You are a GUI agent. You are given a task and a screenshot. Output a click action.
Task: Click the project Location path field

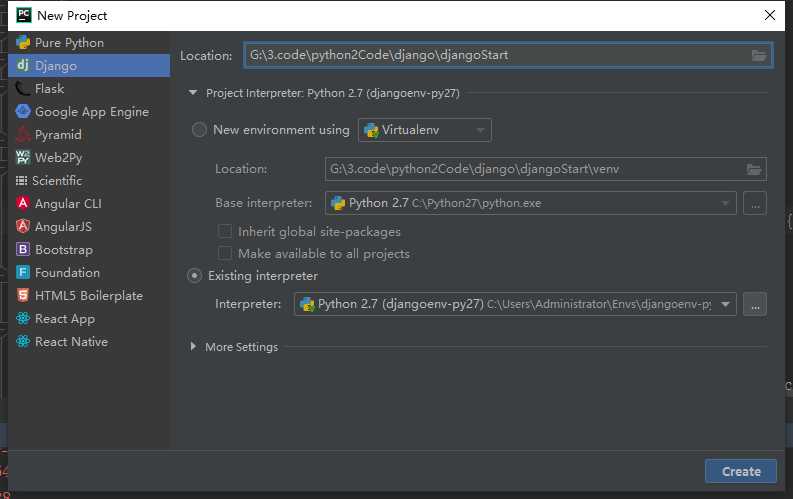(508, 56)
